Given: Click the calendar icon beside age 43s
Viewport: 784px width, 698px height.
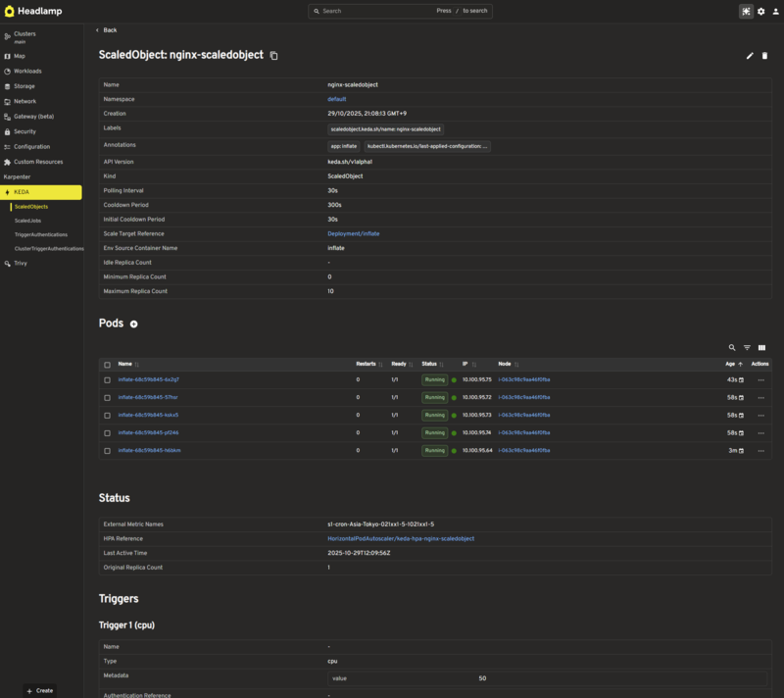Looking at the screenshot, I should [741, 380].
